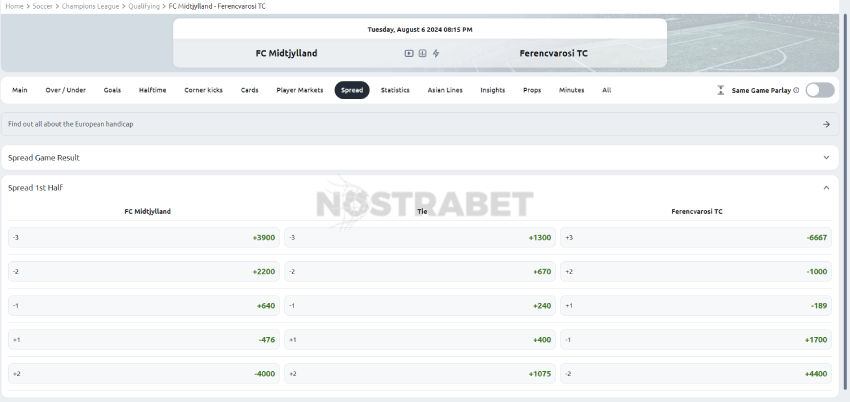Click the match statistics scoreboard icon
850x402 pixels.
tap(422, 53)
